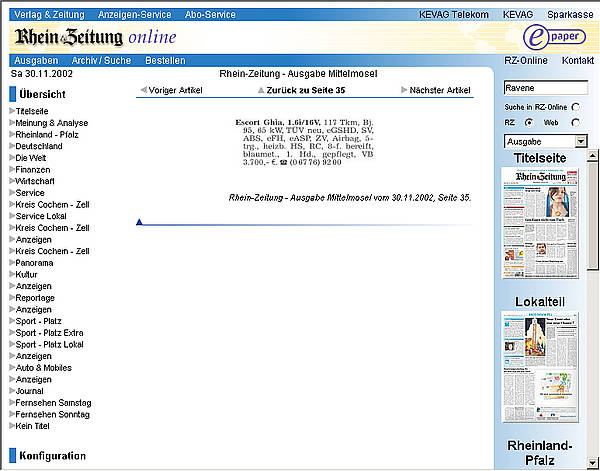Viewport: 600px width, 471px height.
Task: Open Meinung & Analyse section
Action: pos(52,123)
